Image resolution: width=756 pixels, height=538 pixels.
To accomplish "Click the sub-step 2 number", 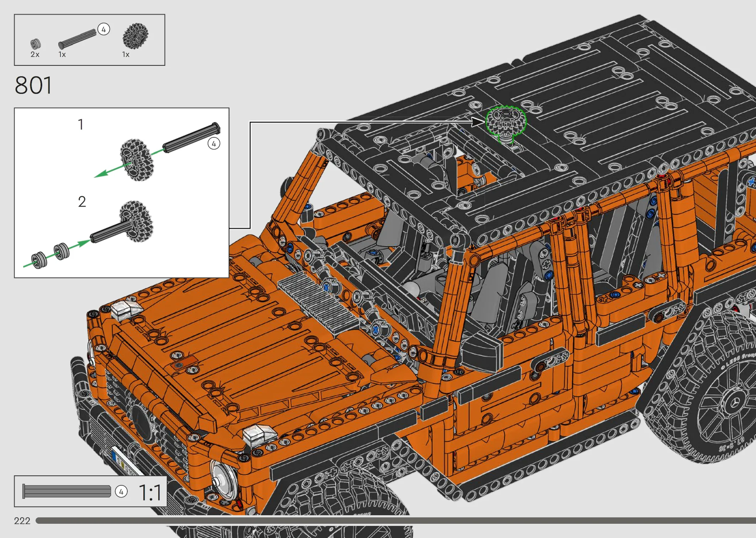I will tap(82, 202).
